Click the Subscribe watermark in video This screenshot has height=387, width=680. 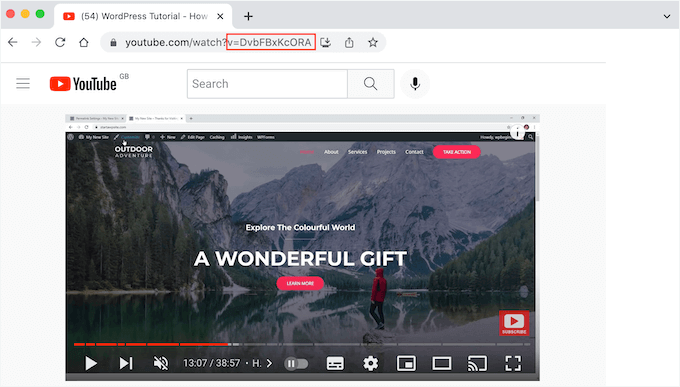click(514, 323)
